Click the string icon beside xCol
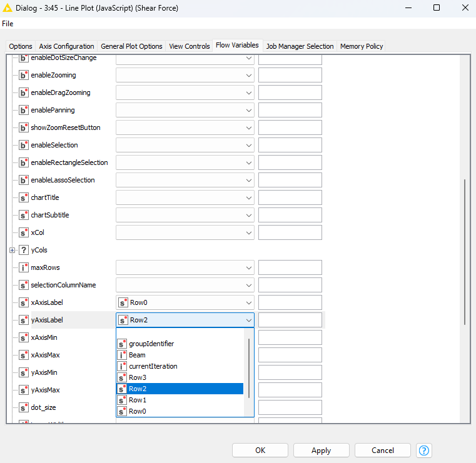 point(24,232)
